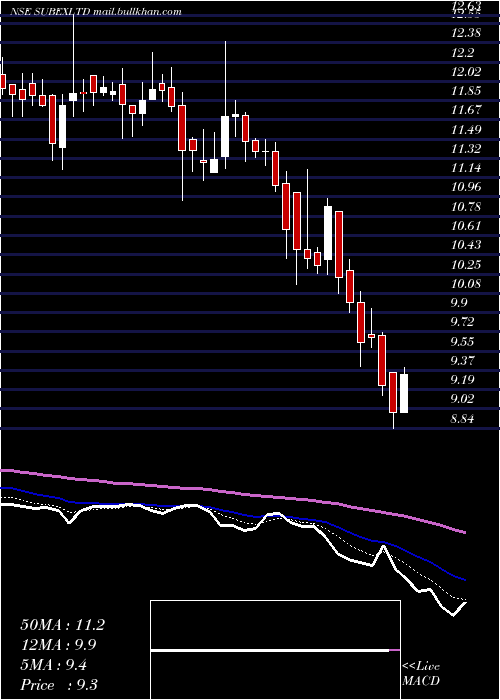The height and width of the screenshot is (700, 500).
Task: Click the 10.96 price axis label
Action: (466, 187)
